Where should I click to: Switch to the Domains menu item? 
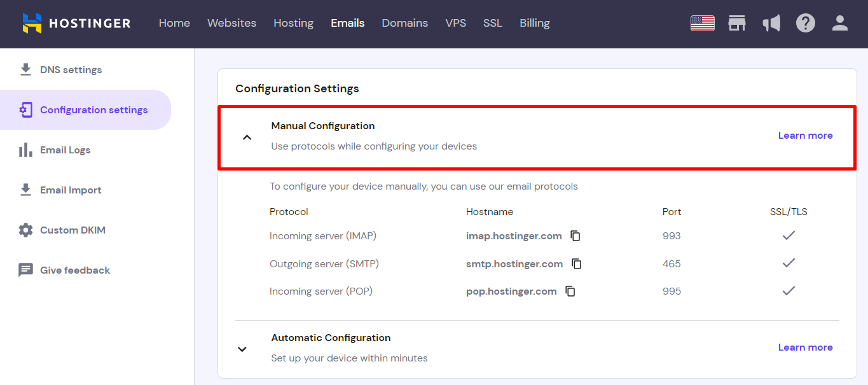click(404, 23)
